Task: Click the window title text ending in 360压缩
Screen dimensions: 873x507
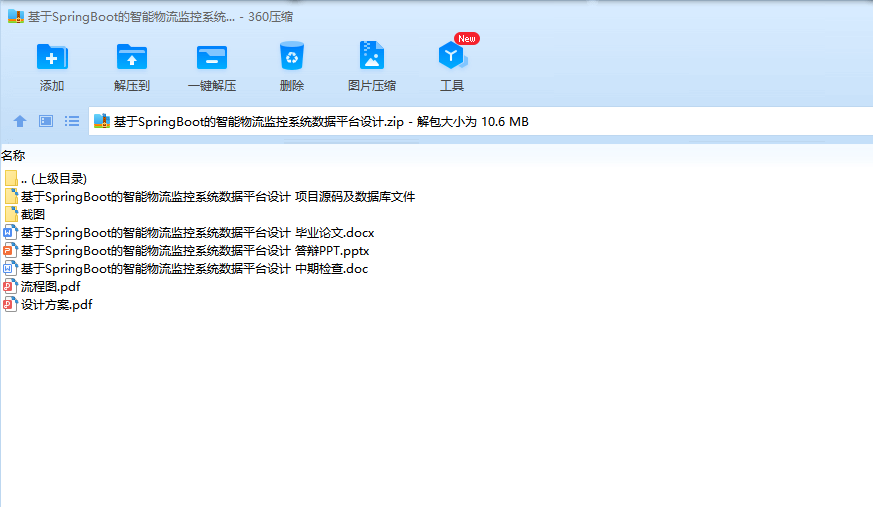Action: coord(160,17)
